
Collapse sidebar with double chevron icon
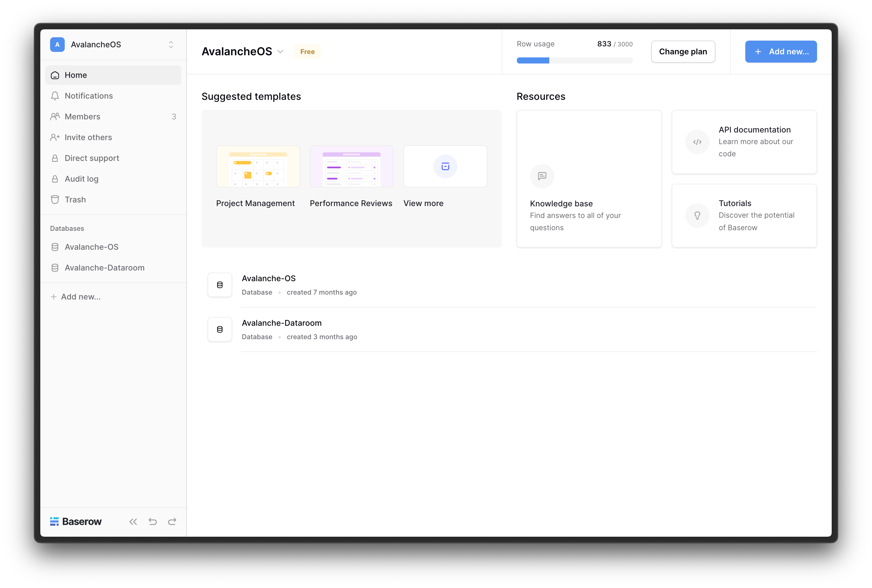133,522
